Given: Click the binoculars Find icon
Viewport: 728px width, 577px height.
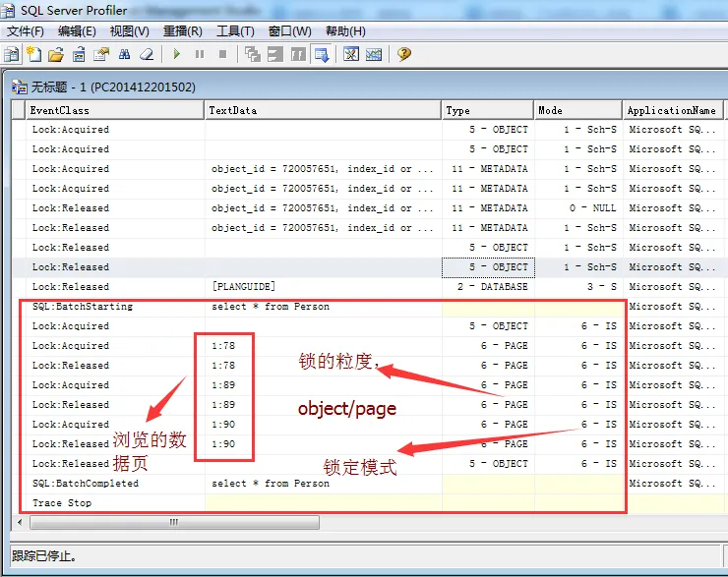Looking at the screenshot, I should tap(124, 54).
